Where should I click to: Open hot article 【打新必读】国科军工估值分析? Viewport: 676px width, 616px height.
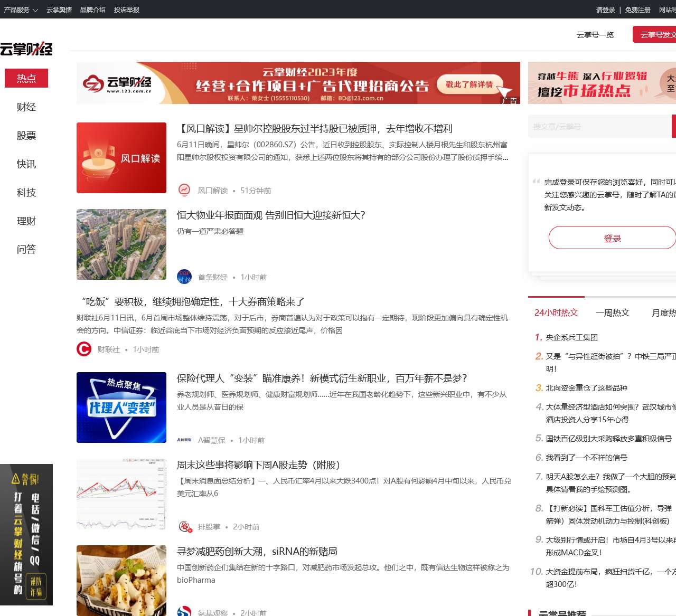click(x=609, y=514)
